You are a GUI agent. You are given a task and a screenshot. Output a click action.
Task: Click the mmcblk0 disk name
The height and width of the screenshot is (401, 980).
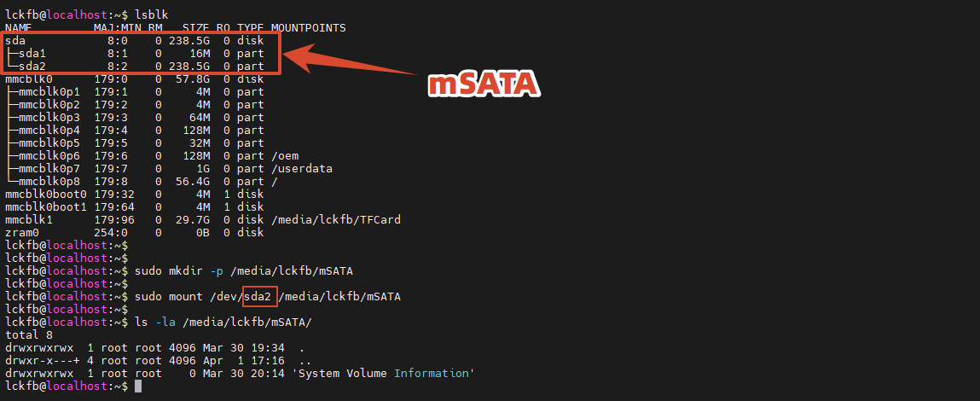(28, 78)
